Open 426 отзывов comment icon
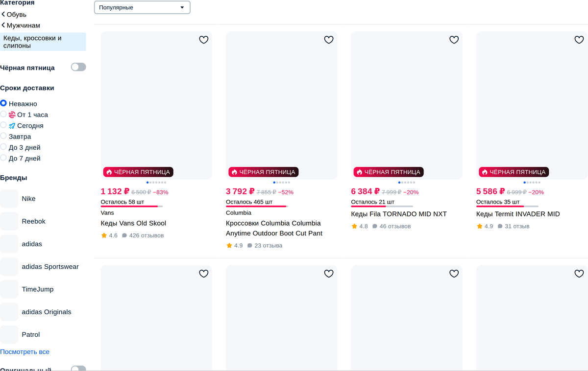The height and width of the screenshot is (371, 588). pos(124,235)
